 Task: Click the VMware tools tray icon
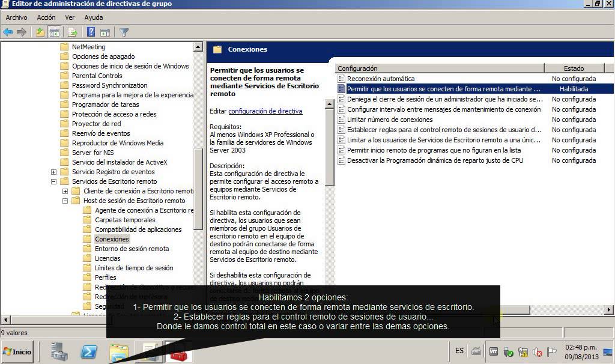click(x=494, y=352)
